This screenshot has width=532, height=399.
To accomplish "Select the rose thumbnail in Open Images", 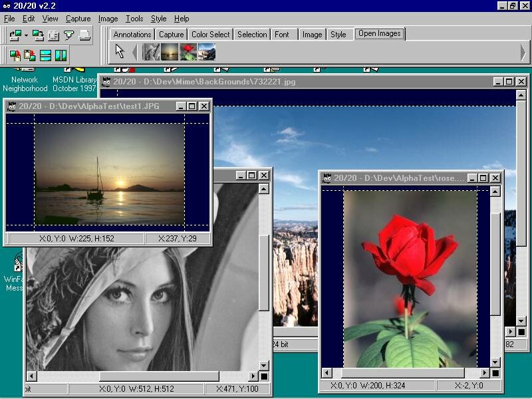I will 188,52.
